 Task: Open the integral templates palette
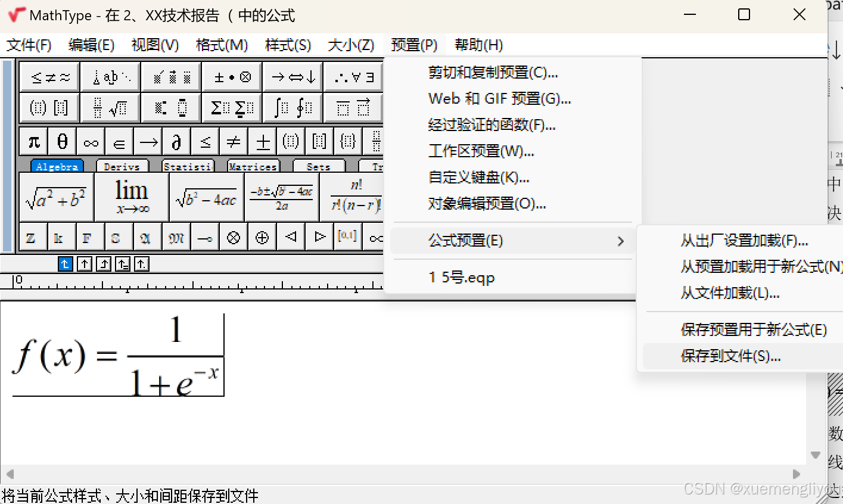292,108
